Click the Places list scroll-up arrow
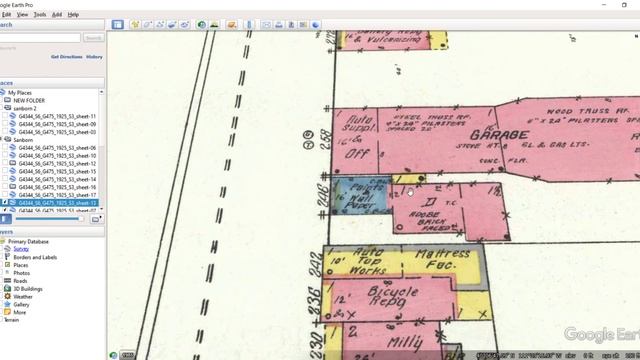Screen dimensions: 640x360 pyautogui.click(x=101, y=93)
